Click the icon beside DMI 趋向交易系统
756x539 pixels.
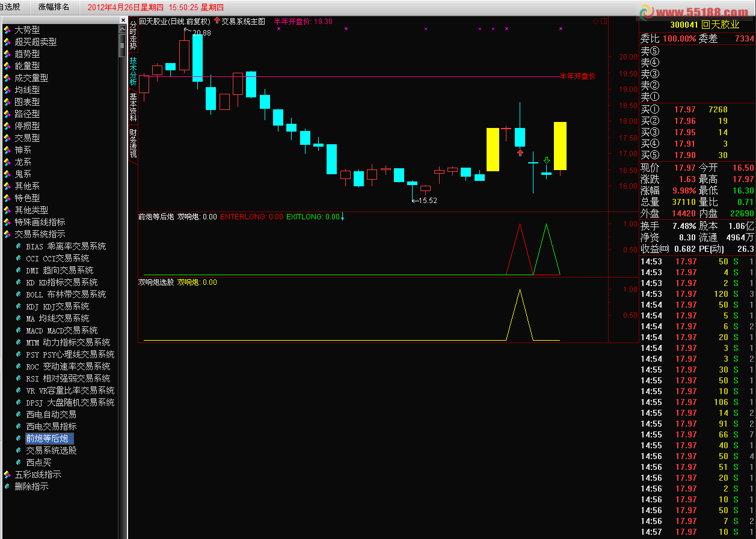pos(19,270)
